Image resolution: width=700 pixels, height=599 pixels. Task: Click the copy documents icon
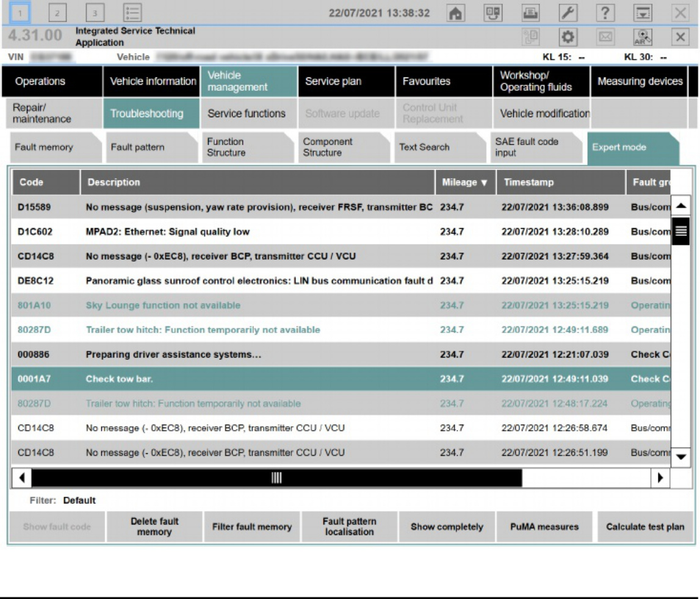pos(530,37)
